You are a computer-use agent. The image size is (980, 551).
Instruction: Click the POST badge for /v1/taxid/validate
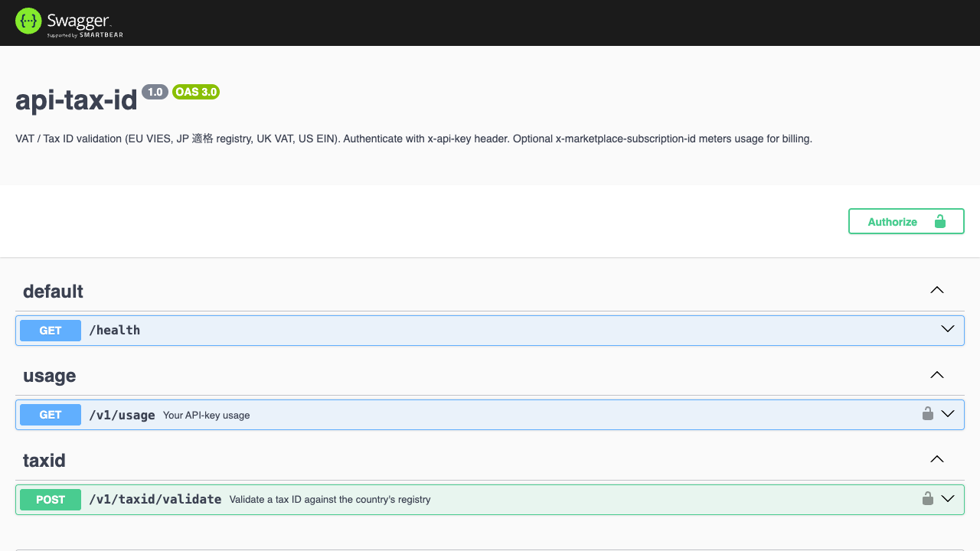click(x=51, y=500)
